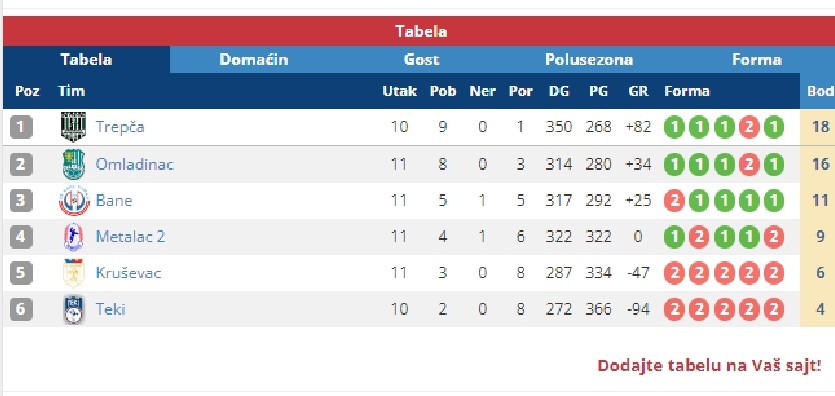Switch to the Domaćin tab
The height and width of the screenshot is (396, 835).
point(254,59)
